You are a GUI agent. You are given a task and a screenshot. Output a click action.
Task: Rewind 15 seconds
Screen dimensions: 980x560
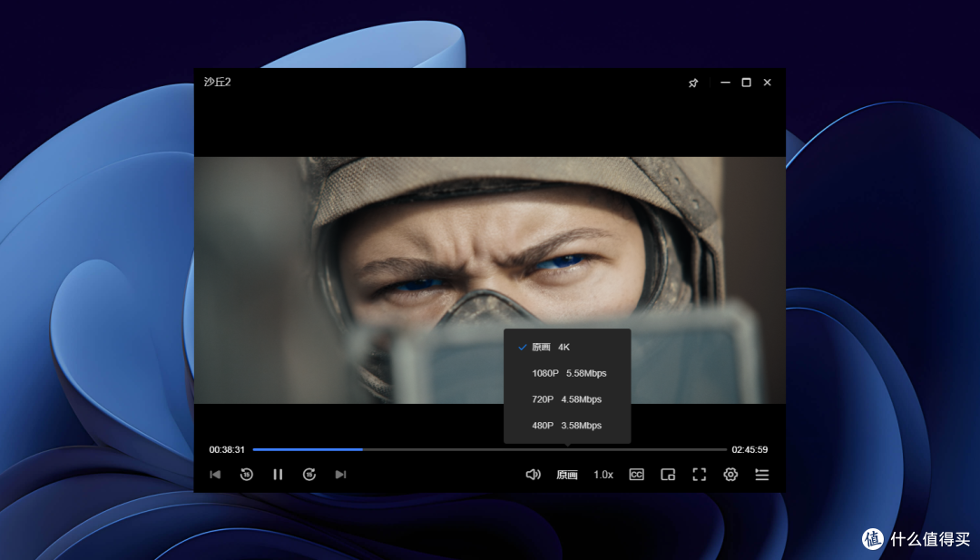(x=246, y=475)
